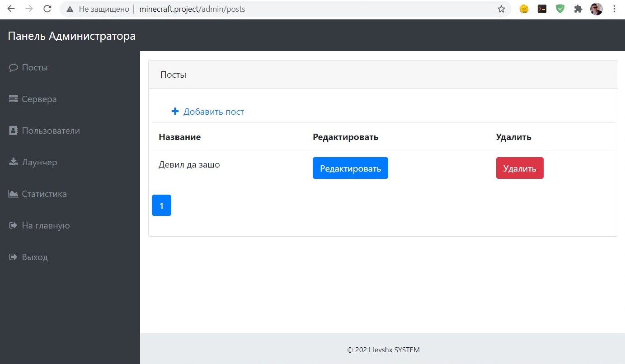
Task: Click the plus icon next to Добавить пост
Action: (x=175, y=111)
